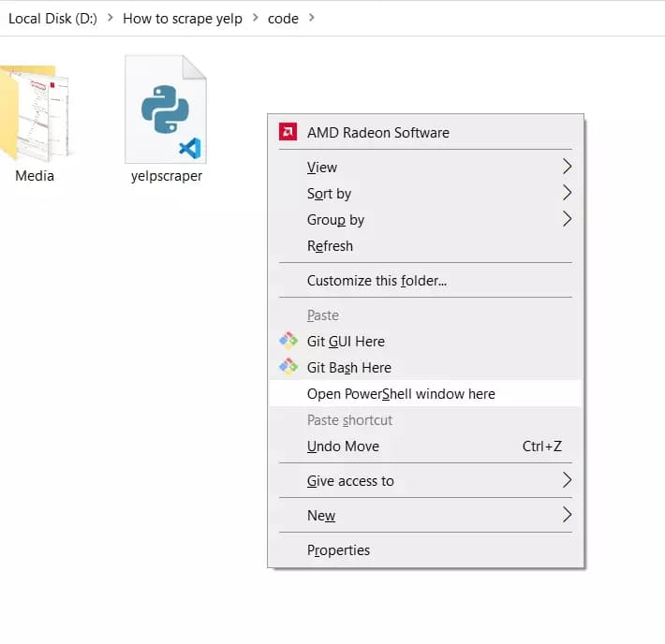
Task: Navigate to Local Disk (D:) breadcrumb
Action: click(52, 18)
